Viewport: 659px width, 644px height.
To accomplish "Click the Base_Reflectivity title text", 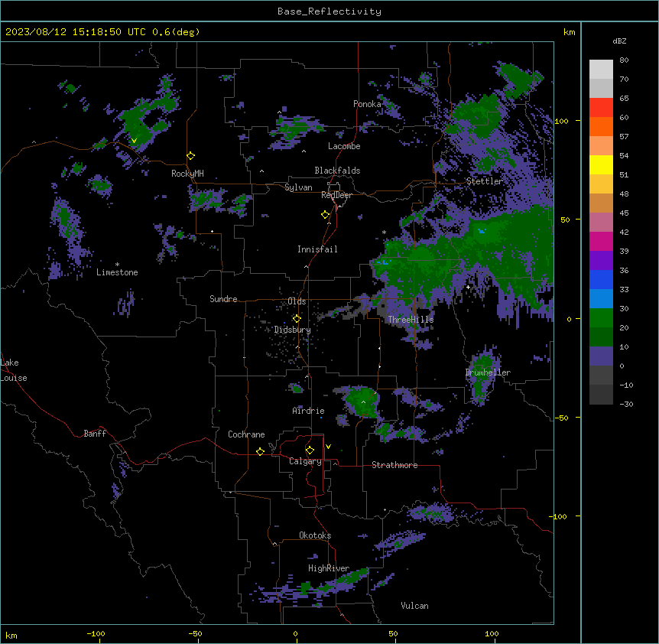I will pyautogui.click(x=329, y=11).
